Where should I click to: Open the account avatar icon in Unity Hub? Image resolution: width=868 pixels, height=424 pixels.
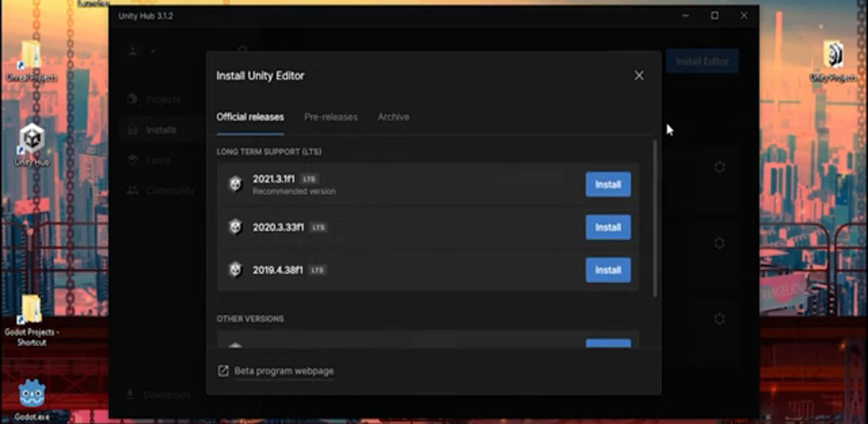[x=132, y=51]
